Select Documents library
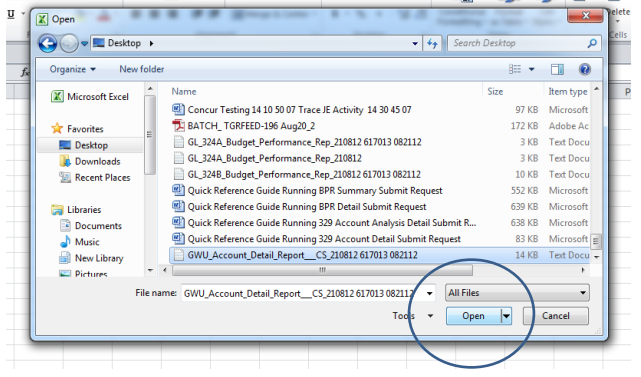Screen dimensions: 641x377 (x=91, y=226)
